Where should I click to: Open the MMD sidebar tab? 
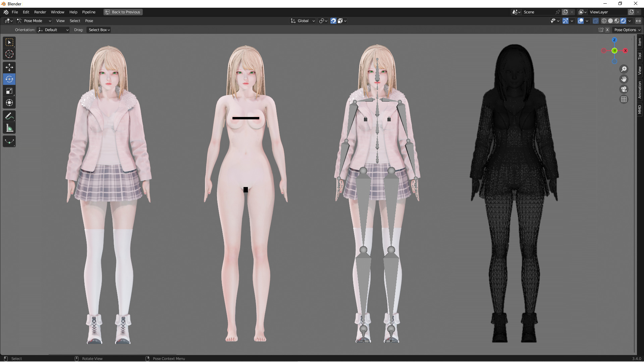tap(640, 109)
